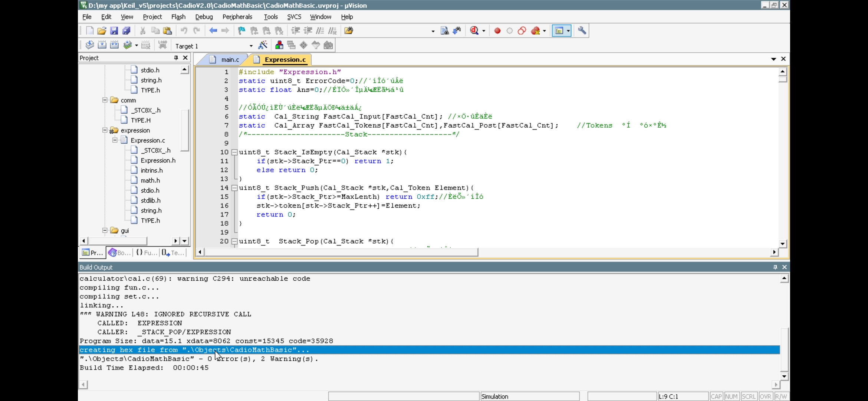Create a new file with New icon
The height and width of the screenshot is (401, 868).
click(89, 31)
